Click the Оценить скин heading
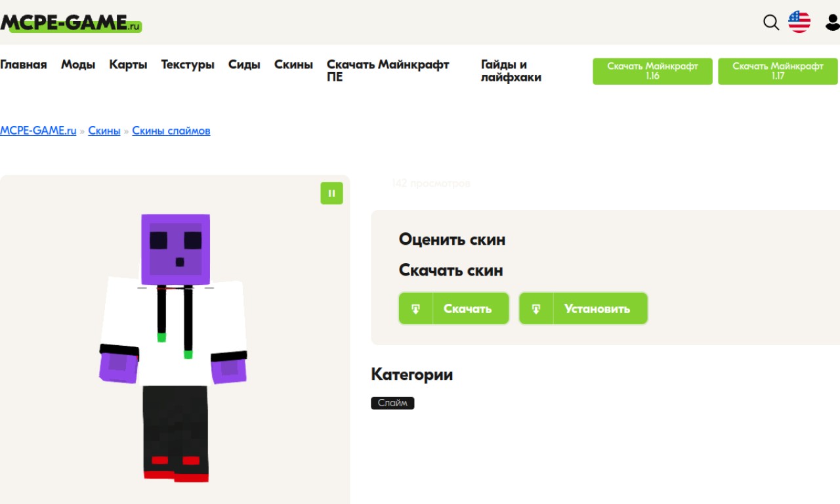Viewport: 840px width, 504px height. pyautogui.click(x=452, y=240)
